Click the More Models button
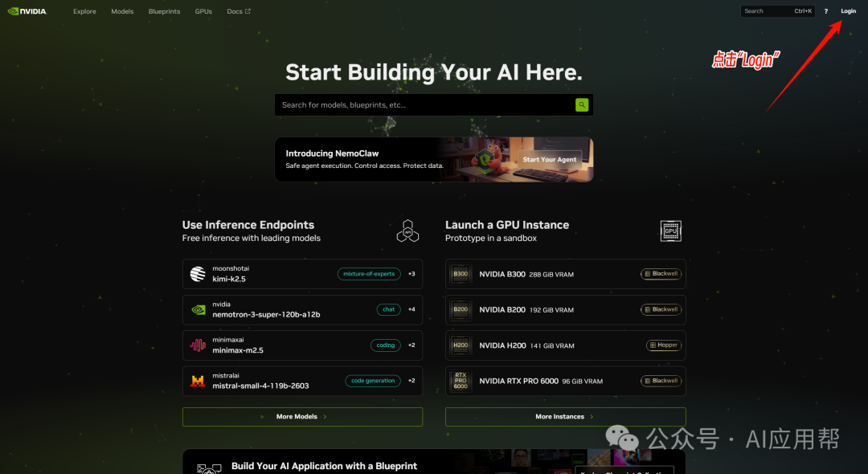This screenshot has height=474, width=868. click(302, 416)
